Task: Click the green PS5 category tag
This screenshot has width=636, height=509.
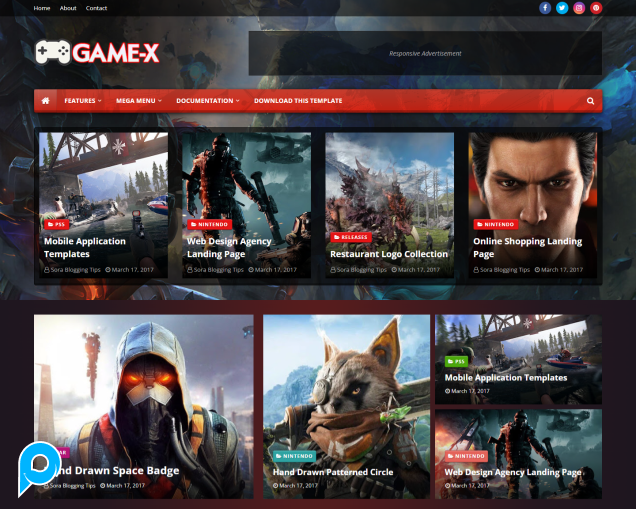Action: [456, 361]
